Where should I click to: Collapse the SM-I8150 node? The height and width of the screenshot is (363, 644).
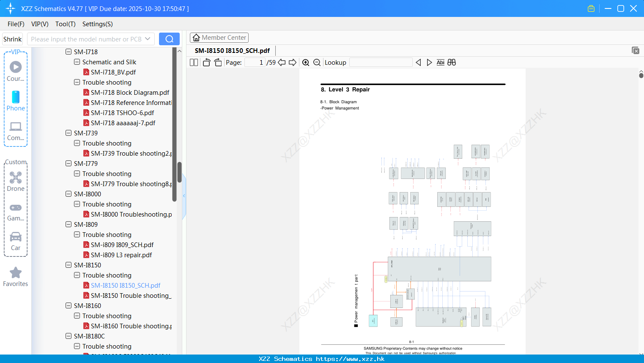click(x=69, y=265)
